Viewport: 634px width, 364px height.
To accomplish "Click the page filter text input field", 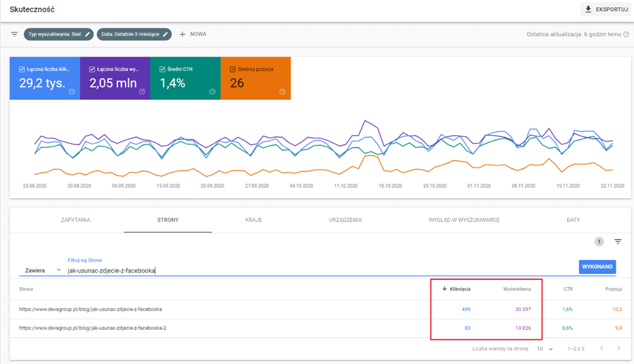I will pyautogui.click(x=315, y=270).
